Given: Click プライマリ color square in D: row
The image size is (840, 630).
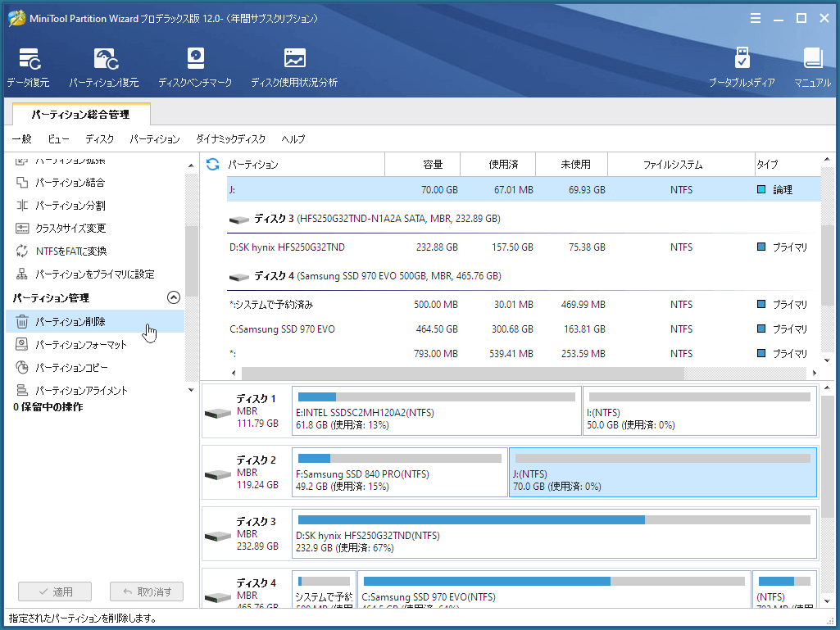Looking at the screenshot, I should [761, 247].
